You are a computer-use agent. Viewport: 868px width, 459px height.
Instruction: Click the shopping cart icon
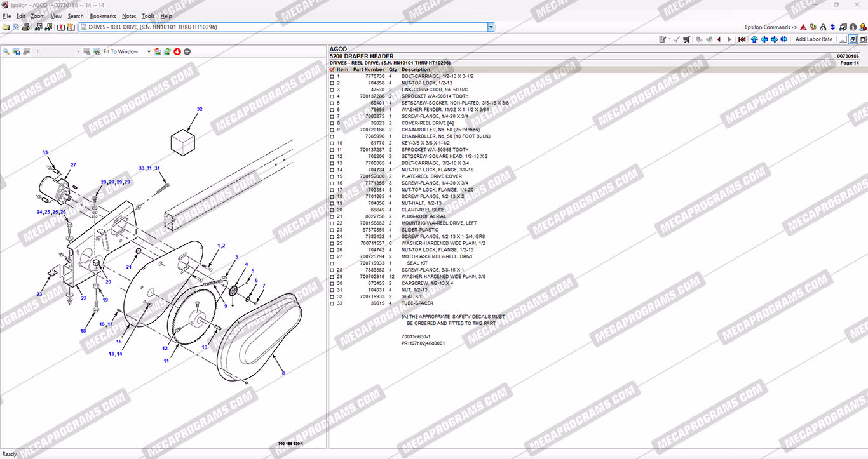[688, 39]
